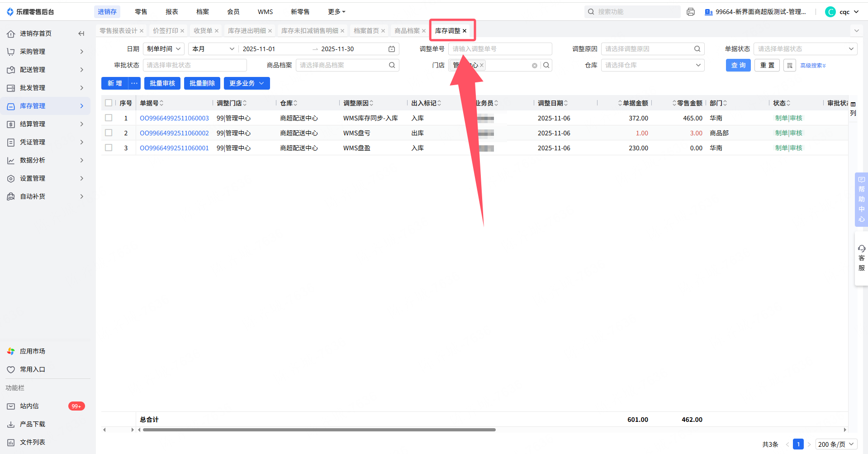Screen dimensions: 868x454
Task: Check the row with 单据号 ending 060002
Action: tap(109, 133)
